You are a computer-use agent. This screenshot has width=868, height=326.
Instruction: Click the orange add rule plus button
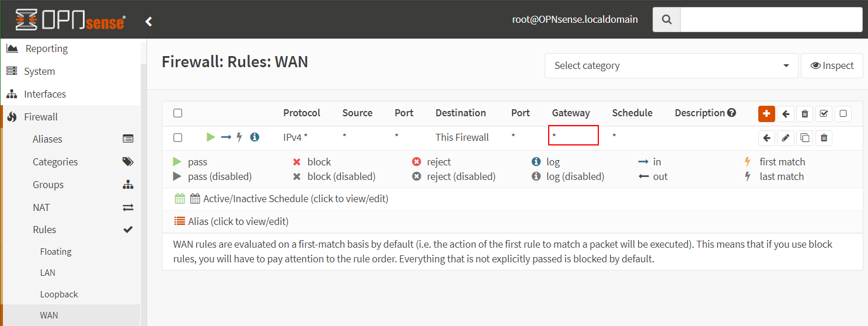tap(766, 114)
